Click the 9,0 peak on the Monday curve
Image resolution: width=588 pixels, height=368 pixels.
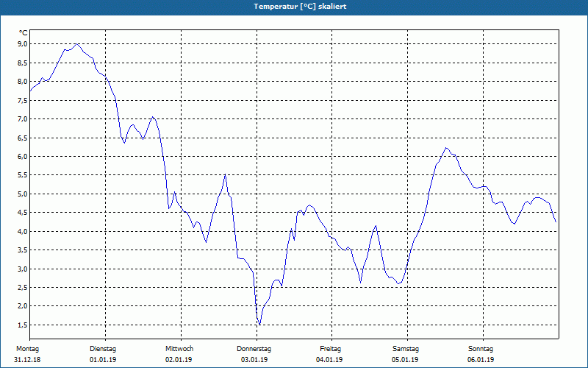[77, 44]
